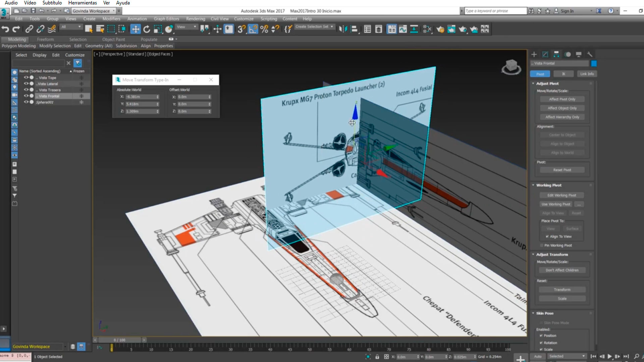644x362 pixels.
Task: Open the Govinda Workspace dropdown in title bar
Action: (93, 11)
